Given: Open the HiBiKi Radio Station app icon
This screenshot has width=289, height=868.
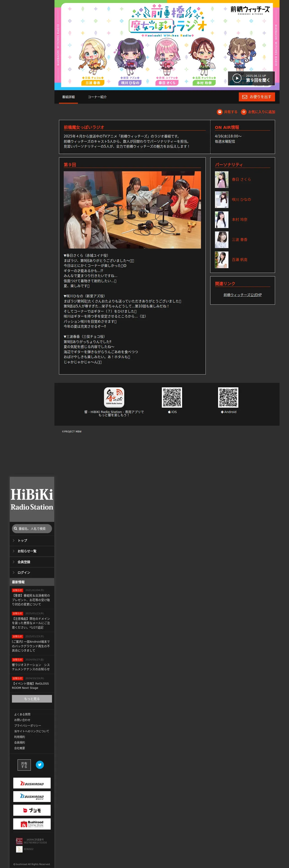Looking at the screenshot, I should tap(114, 397).
